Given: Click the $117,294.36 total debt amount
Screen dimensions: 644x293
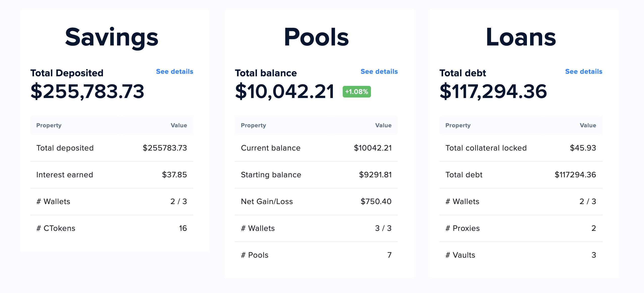Looking at the screenshot, I should 493,91.
